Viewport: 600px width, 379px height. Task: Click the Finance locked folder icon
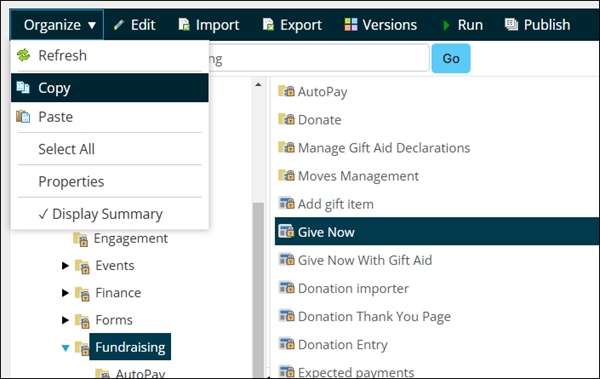coord(82,294)
